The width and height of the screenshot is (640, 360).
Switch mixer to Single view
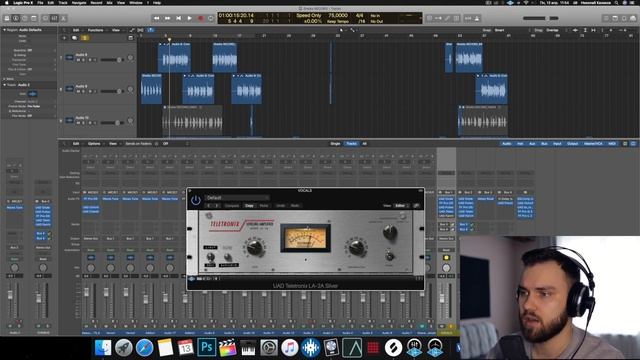[335, 144]
